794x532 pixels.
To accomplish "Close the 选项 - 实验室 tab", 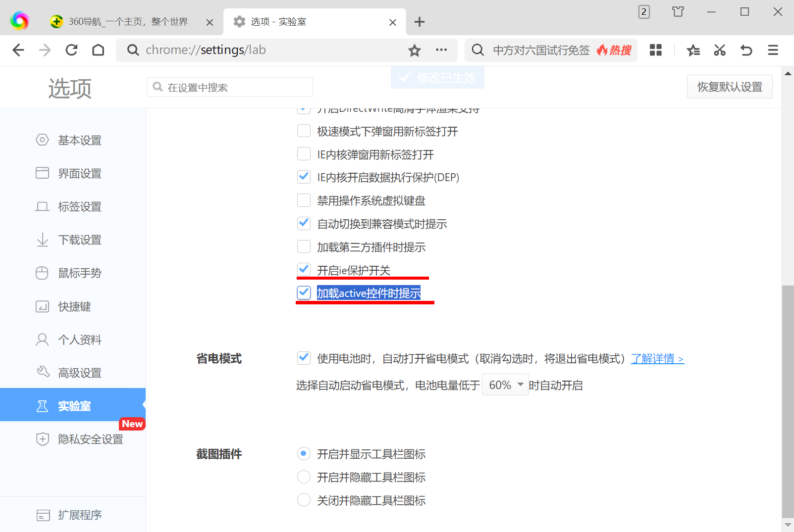I will pyautogui.click(x=393, y=22).
